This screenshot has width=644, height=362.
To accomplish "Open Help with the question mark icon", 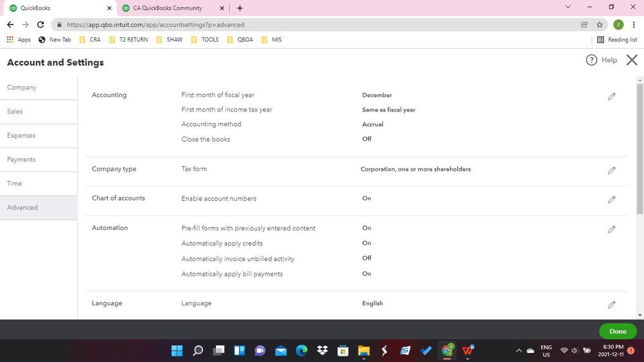I will pos(591,60).
